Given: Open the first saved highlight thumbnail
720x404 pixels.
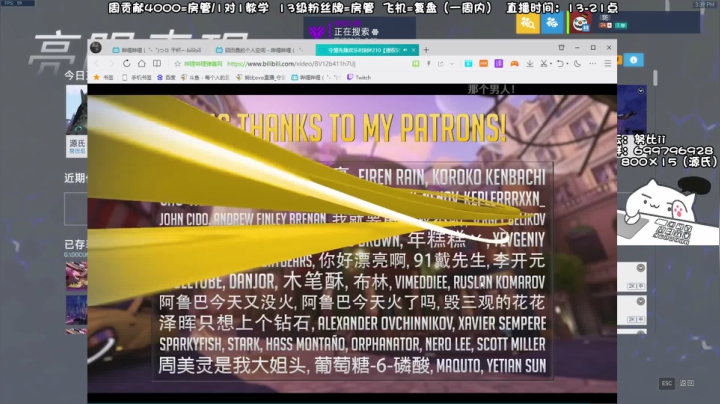Looking at the screenshot, I should click(x=76, y=275).
